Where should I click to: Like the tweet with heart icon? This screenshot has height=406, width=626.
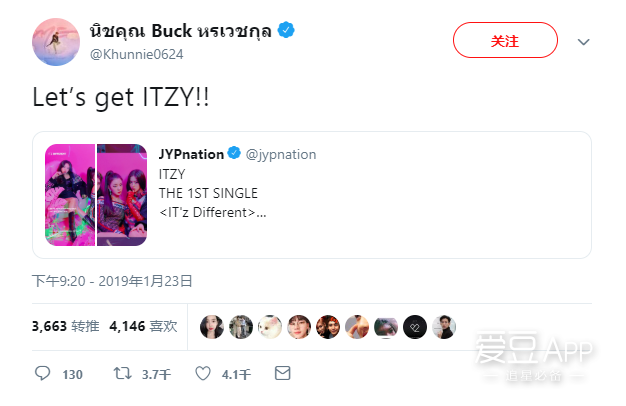tap(203, 374)
